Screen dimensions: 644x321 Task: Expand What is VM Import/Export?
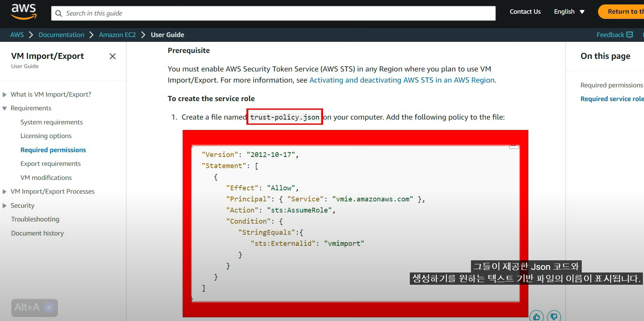[4, 94]
